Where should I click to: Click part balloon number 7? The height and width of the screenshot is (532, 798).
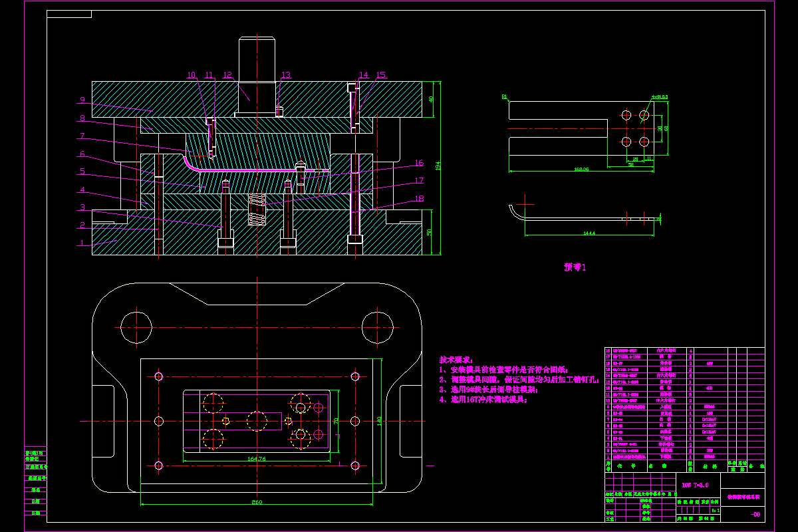pos(82,136)
